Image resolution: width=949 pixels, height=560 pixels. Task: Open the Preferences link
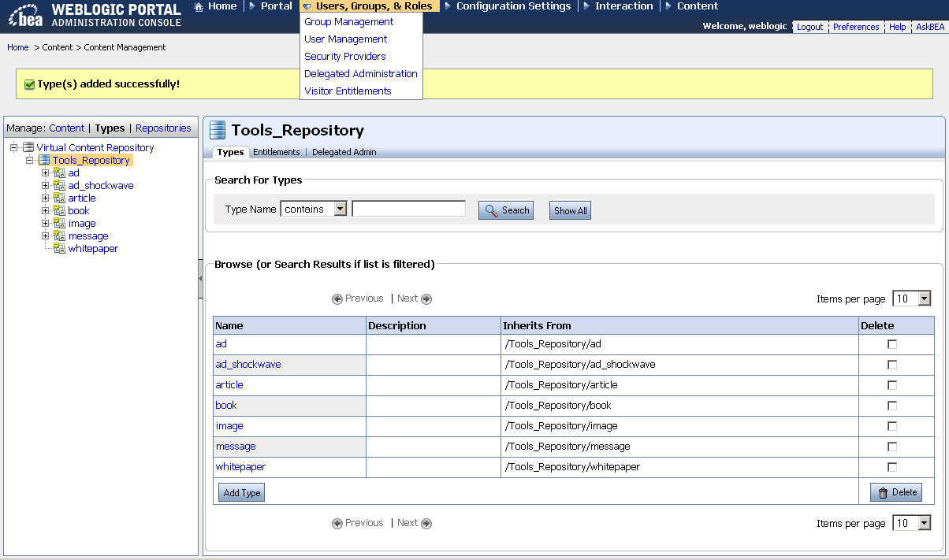point(856,27)
